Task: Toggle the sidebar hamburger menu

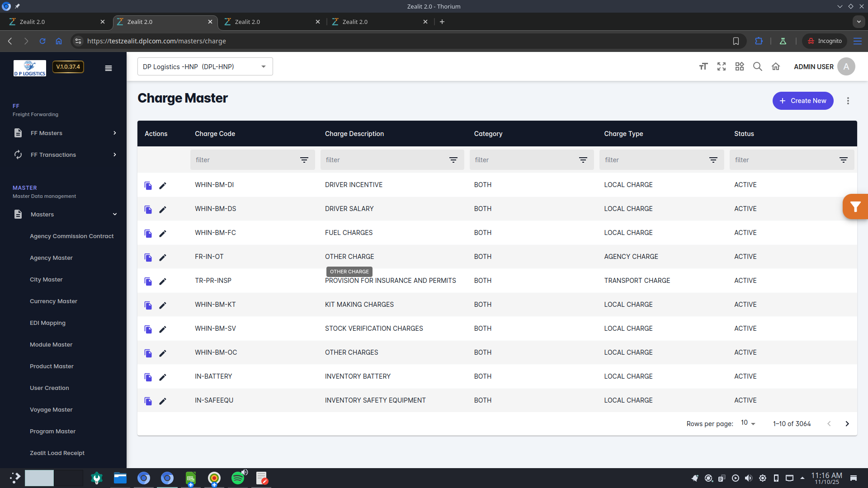Action: tap(108, 68)
